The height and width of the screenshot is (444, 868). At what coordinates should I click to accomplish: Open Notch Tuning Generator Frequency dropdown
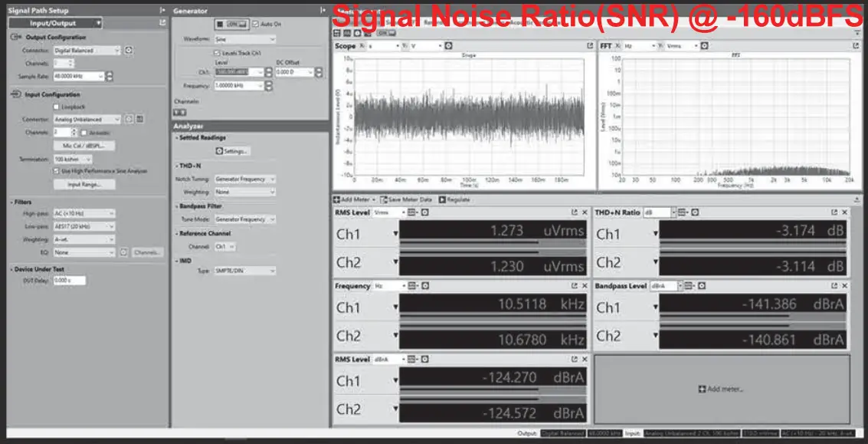coord(244,179)
